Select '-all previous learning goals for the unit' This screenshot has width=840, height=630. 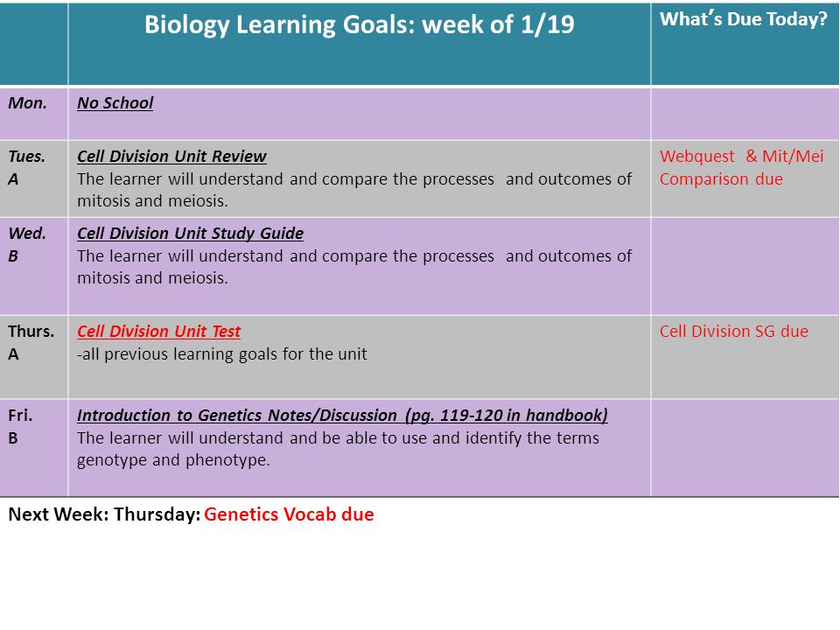point(221,354)
